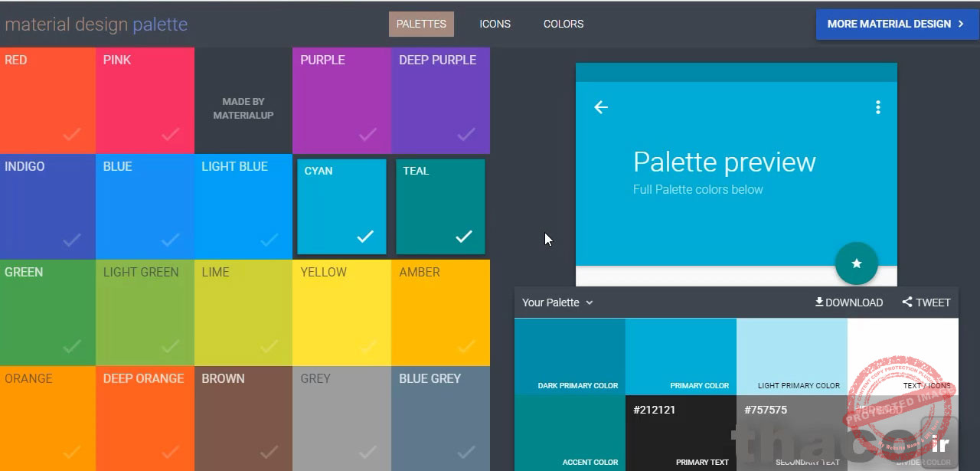Click the material design palette logo
980x471 pixels.
[96, 24]
